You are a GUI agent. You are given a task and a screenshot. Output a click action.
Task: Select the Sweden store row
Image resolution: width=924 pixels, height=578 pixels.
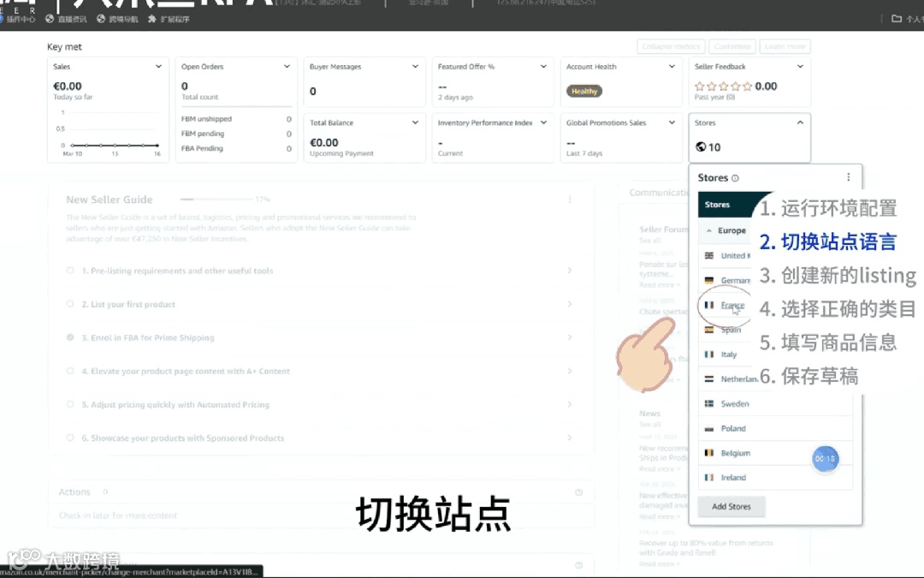[775, 404]
